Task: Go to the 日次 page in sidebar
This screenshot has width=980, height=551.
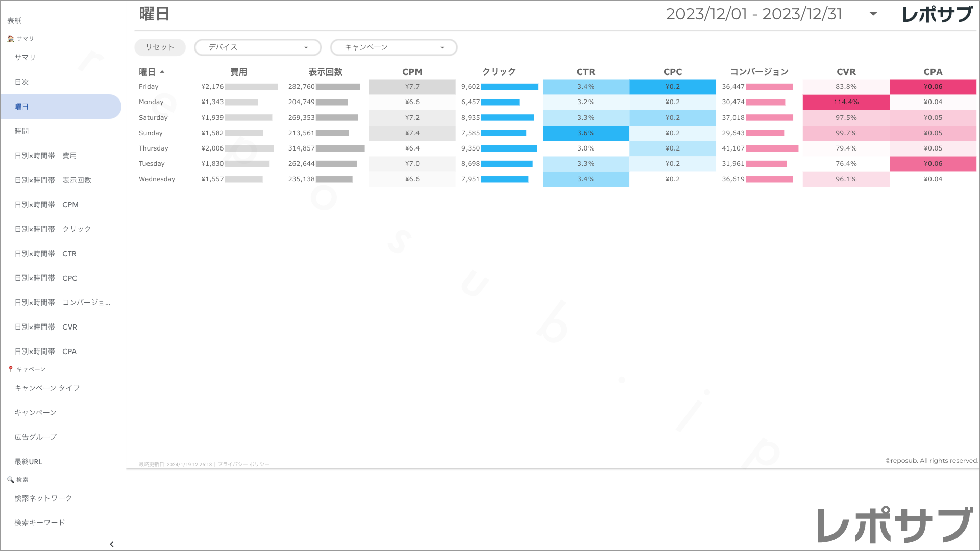Action: click(21, 82)
